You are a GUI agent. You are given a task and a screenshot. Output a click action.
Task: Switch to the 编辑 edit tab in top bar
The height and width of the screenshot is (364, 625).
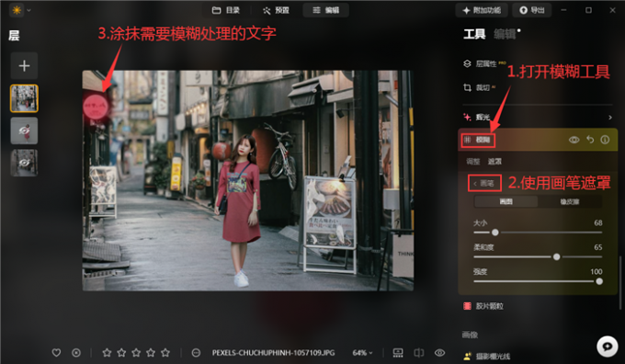pos(326,10)
